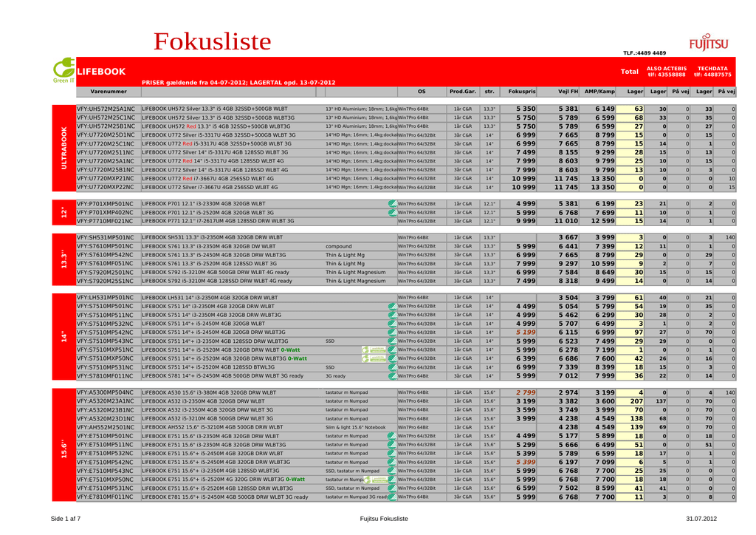
Task: Click the LIFEBOOK SH531 13.3" description
Action: click(212, 237)
